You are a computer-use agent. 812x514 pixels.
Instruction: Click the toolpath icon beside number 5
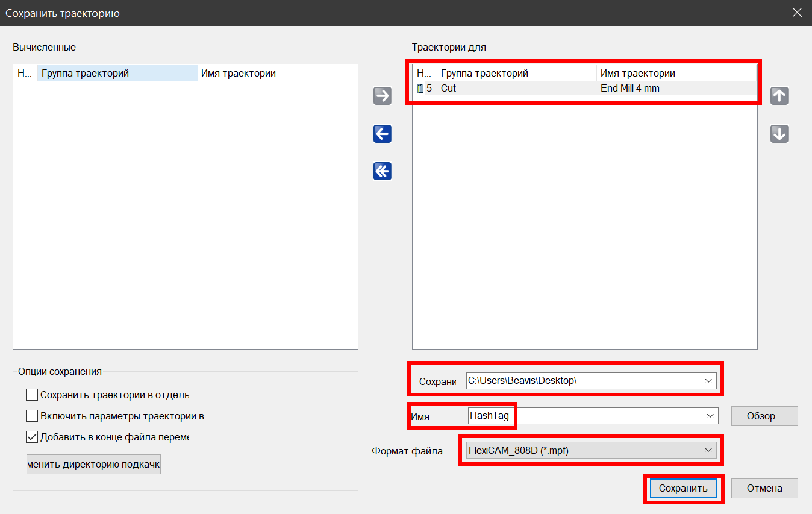click(420, 89)
